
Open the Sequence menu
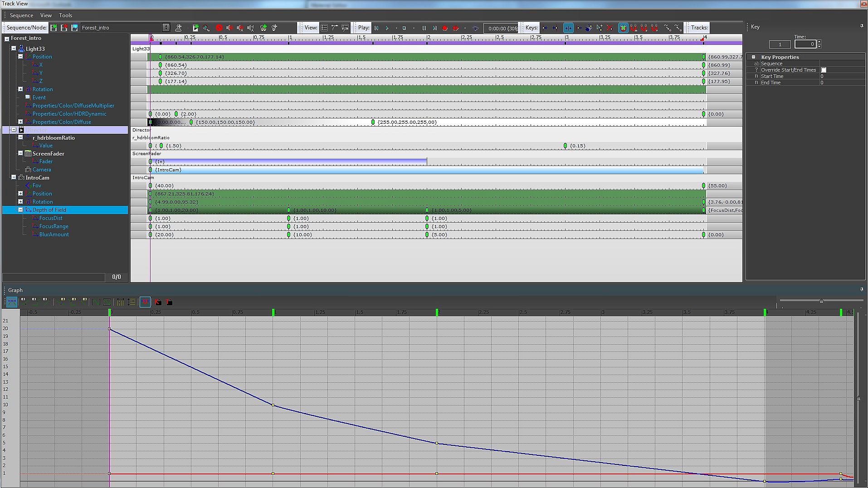pos(21,15)
